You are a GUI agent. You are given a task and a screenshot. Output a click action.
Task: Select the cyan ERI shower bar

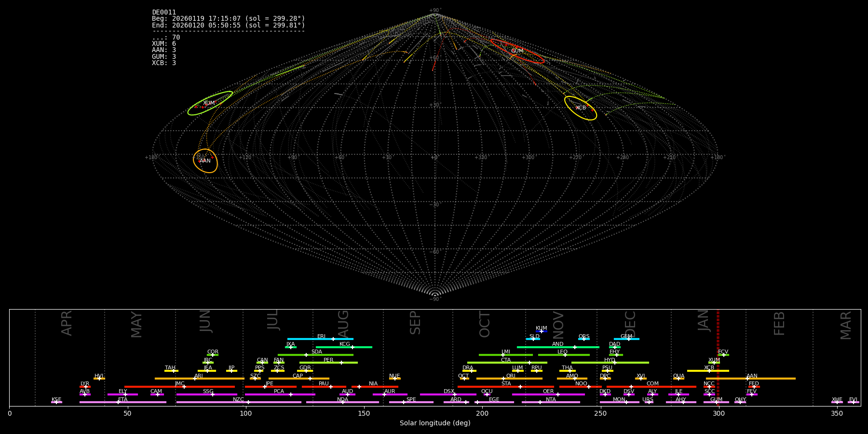pyautogui.click(x=320, y=339)
